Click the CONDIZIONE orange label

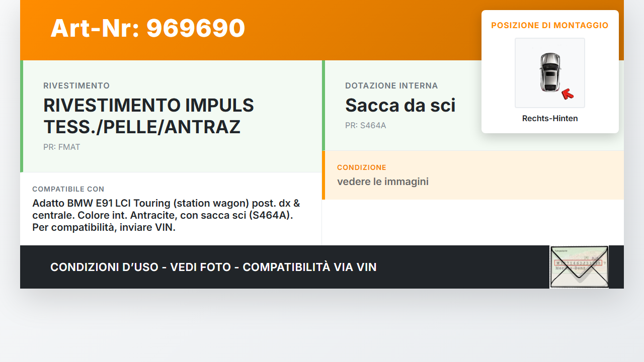pos(362,167)
